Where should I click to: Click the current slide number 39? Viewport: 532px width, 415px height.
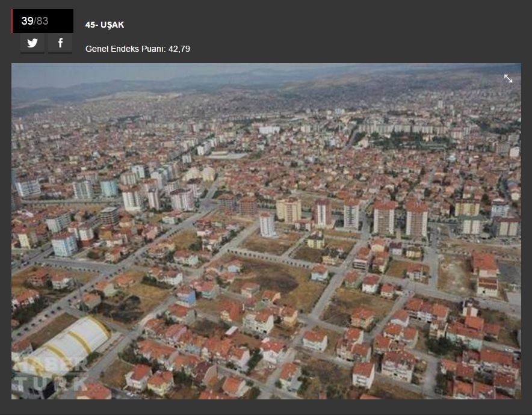tap(27, 21)
